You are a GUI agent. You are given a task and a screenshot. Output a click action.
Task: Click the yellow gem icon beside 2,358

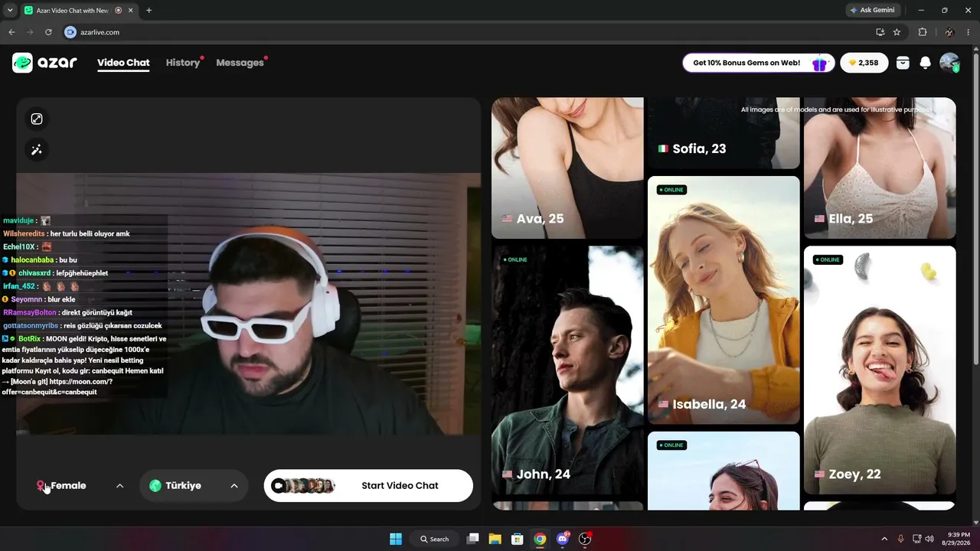click(852, 63)
